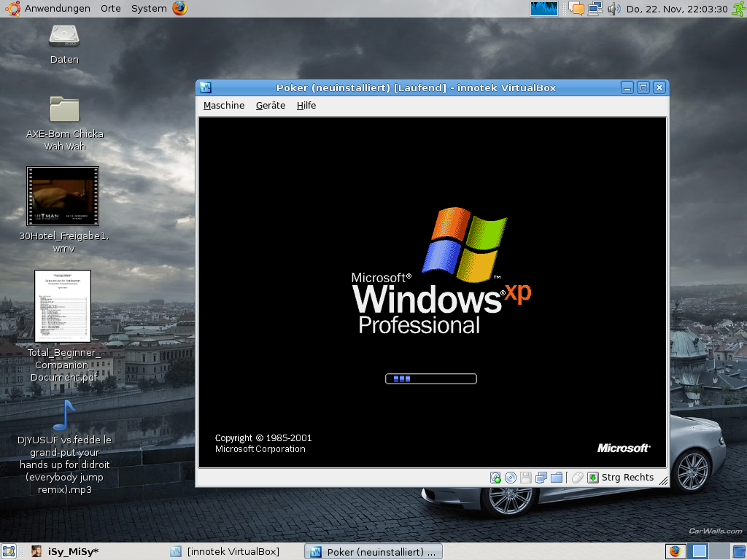The image size is (747, 560).
Task: Switch to second workspace in switcher
Action: pyautogui.click(x=719, y=551)
